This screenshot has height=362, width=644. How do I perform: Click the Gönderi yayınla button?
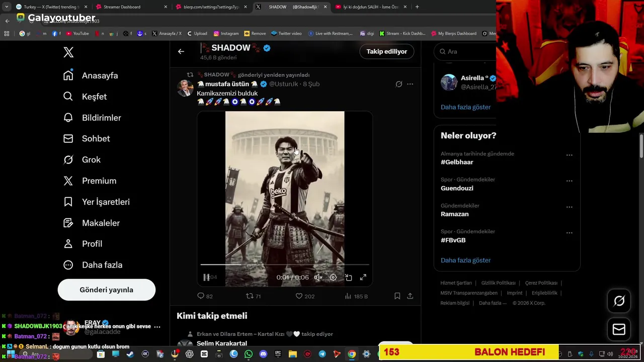point(107,290)
